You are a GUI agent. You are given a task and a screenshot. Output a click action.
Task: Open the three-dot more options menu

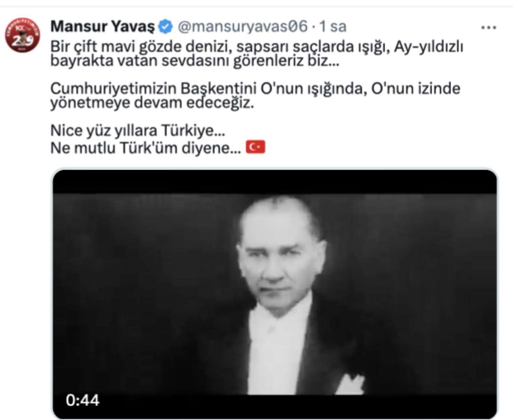488,27
